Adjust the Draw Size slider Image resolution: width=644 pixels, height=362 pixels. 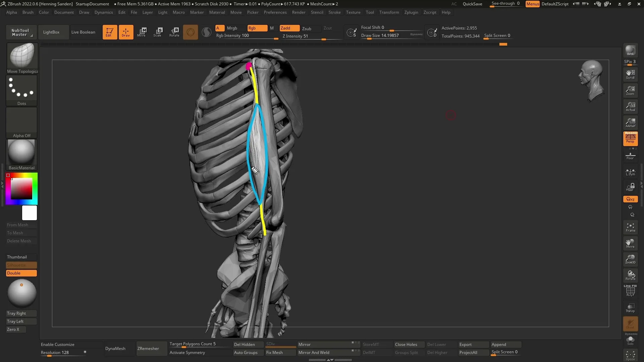[x=392, y=36]
